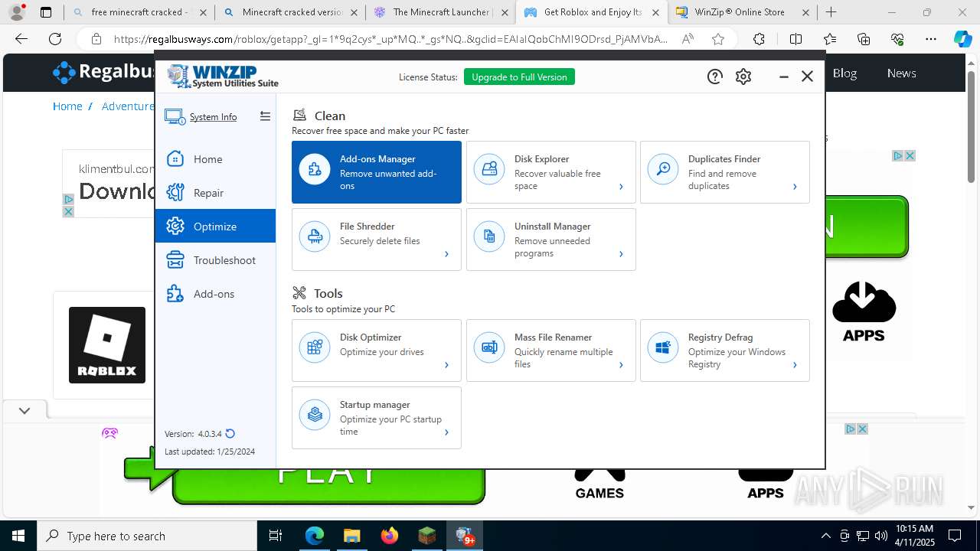Collapse sidebar with the hamburger icon
The width and height of the screenshot is (980, 551).
pyautogui.click(x=265, y=116)
